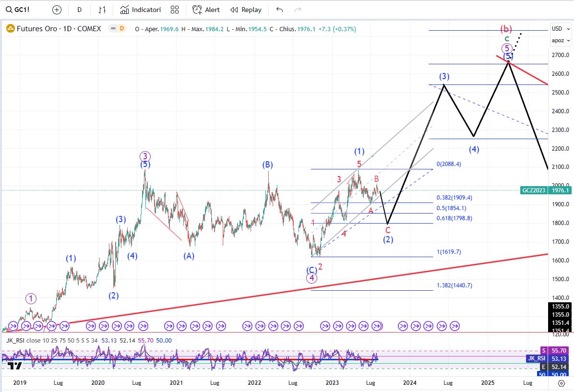This screenshot has height=392, width=574.
Task: Click the 2025 label on time axis
Action: pos(488,383)
